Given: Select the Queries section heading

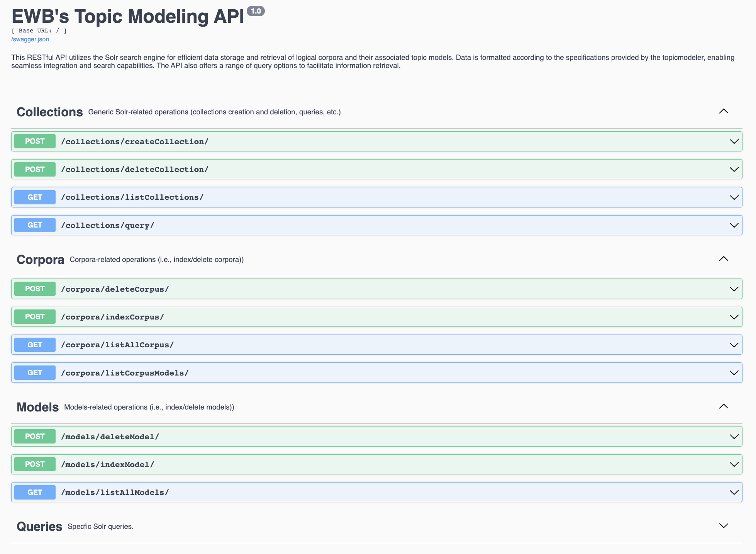Looking at the screenshot, I should [x=39, y=527].
